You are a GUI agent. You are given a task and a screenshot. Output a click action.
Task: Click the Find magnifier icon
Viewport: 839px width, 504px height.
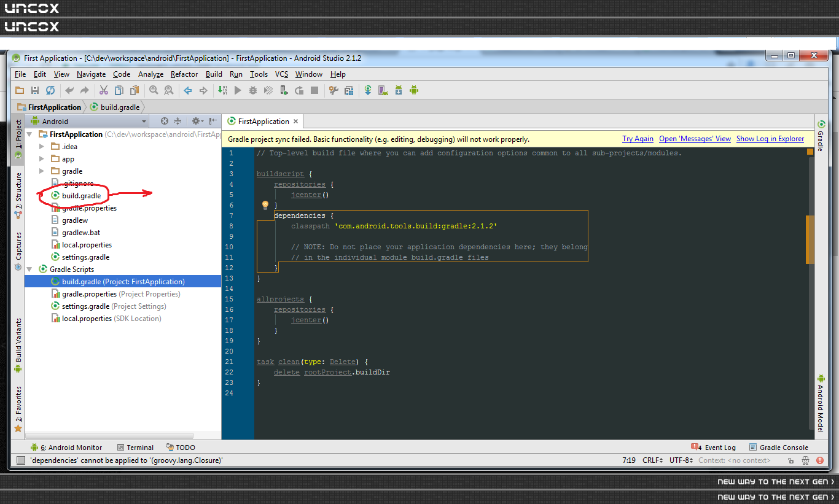click(x=154, y=90)
